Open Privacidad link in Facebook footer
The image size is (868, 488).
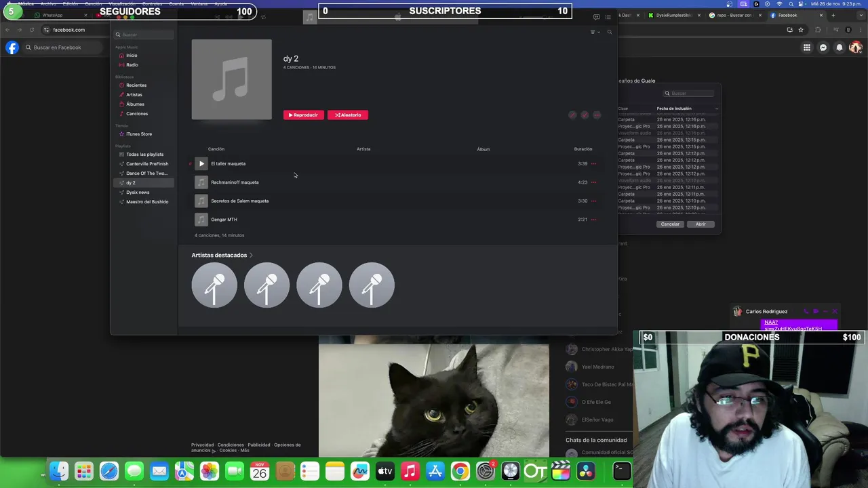[202, 445]
